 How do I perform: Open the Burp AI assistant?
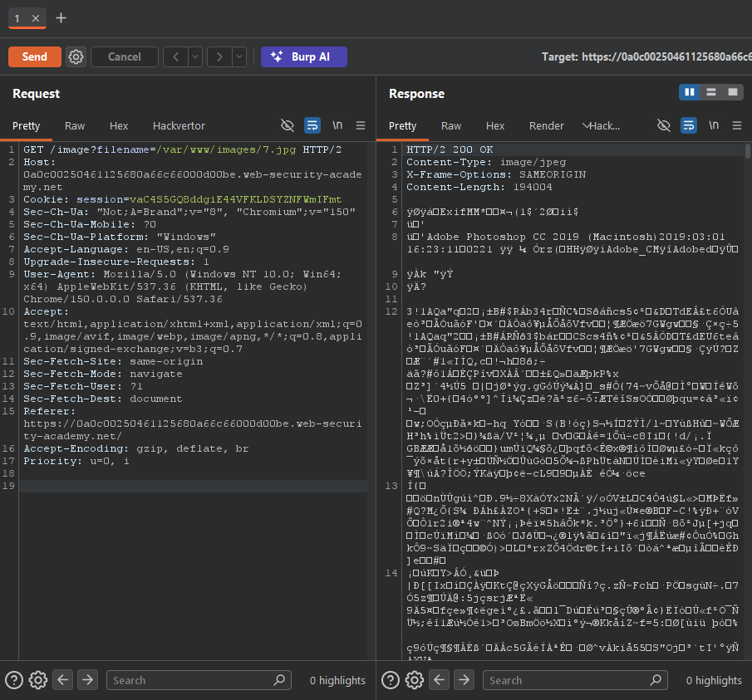click(x=303, y=56)
